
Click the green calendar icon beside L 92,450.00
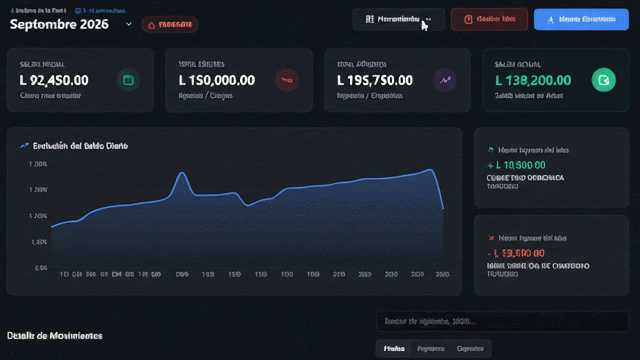coord(128,80)
